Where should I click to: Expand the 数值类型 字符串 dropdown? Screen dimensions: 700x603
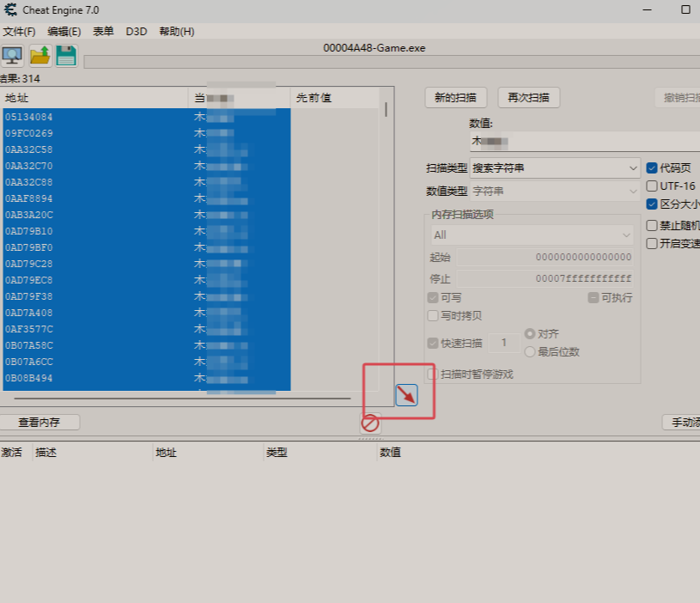point(555,192)
